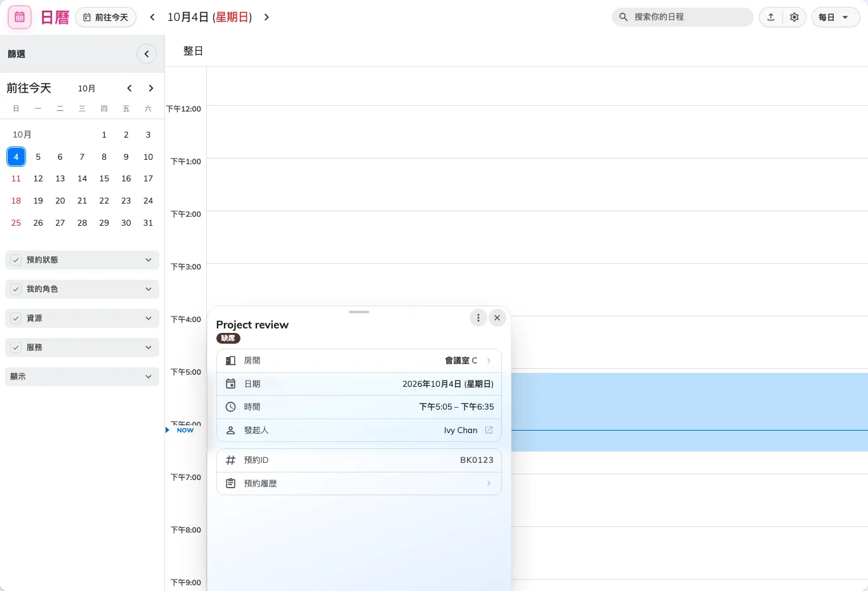868x591 pixels.
Task: Show next month in mini calendar
Action: [x=151, y=88]
